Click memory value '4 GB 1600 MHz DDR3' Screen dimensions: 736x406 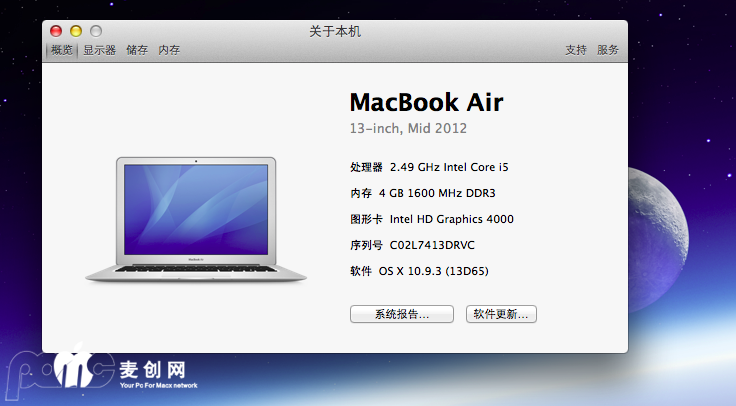(x=437, y=193)
